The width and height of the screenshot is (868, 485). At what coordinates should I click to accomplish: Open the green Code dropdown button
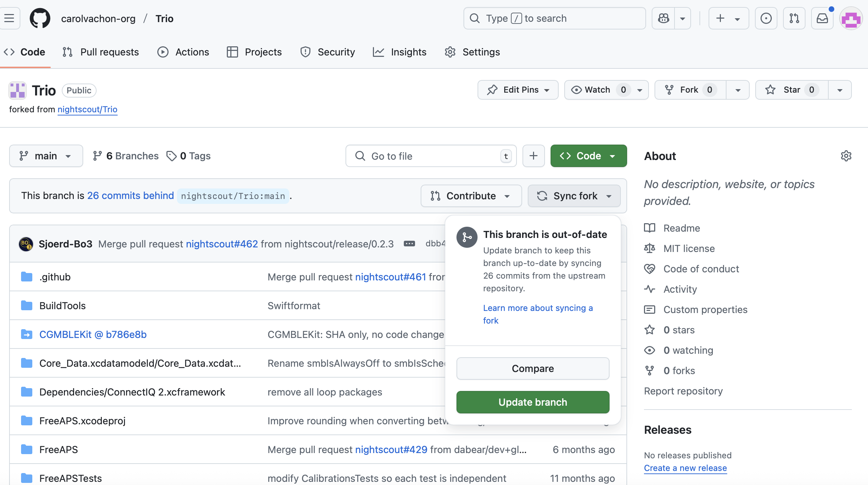(x=589, y=156)
